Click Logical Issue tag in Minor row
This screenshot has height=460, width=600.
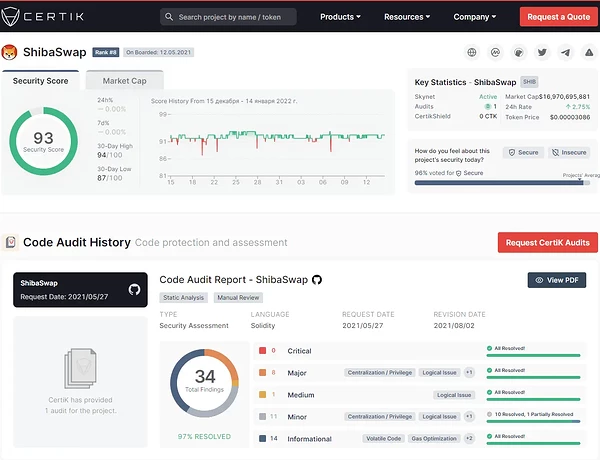(439, 417)
